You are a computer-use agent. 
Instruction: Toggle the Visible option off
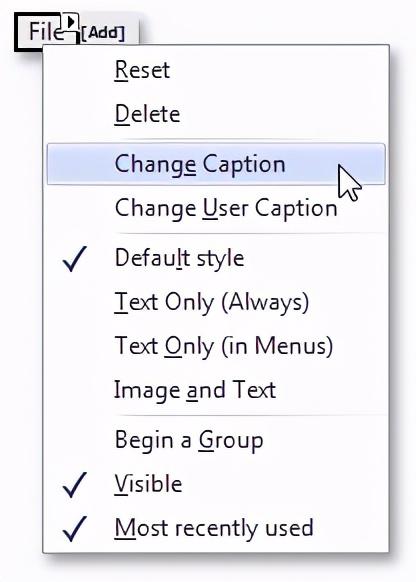[x=216, y=484]
